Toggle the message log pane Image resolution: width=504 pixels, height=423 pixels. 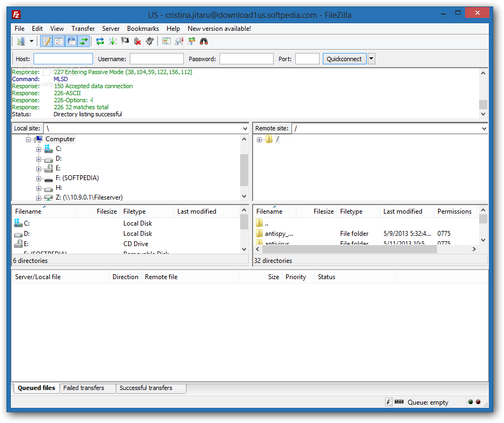[47, 41]
